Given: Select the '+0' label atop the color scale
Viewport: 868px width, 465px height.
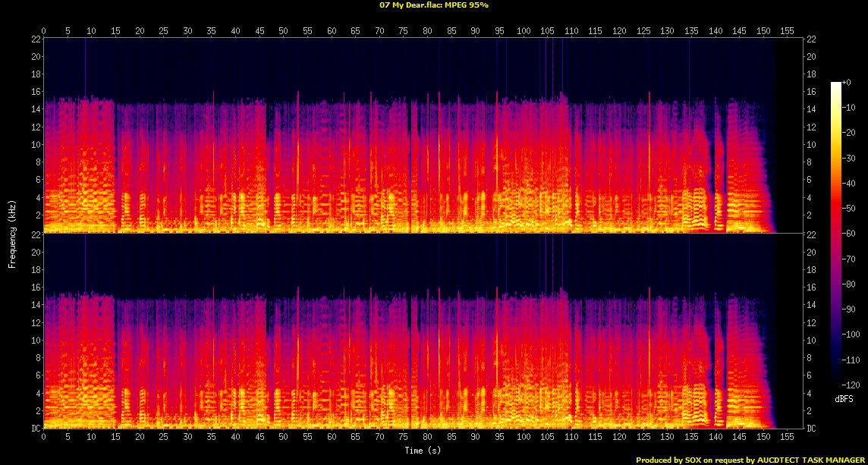Looking at the screenshot, I should (x=848, y=82).
